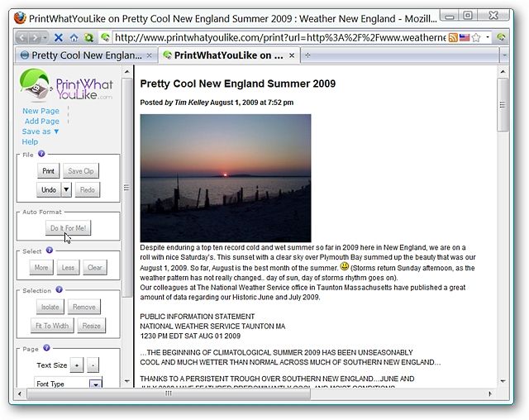
Task: Click green icon at far right of navigation bar
Action: point(501,37)
